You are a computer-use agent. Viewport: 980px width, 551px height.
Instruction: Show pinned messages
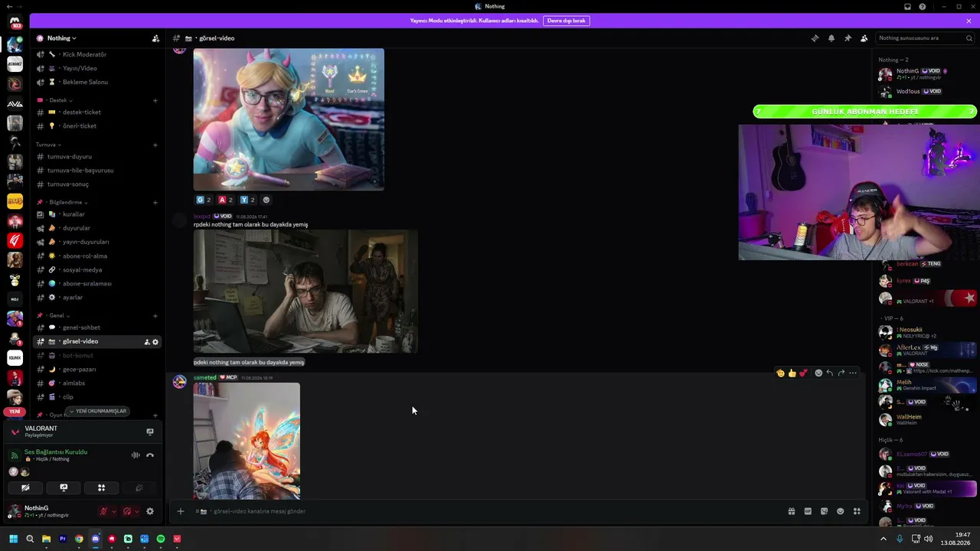click(x=848, y=38)
